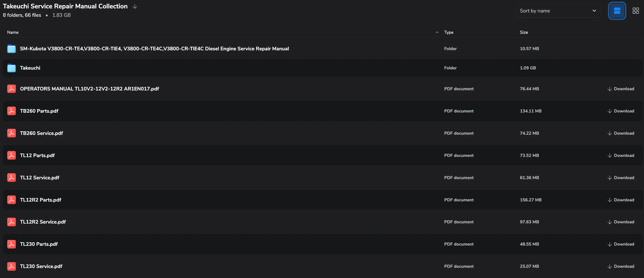Sort list by Size column header
The width and height of the screenshot is (644, 278).
pos(524,32)
